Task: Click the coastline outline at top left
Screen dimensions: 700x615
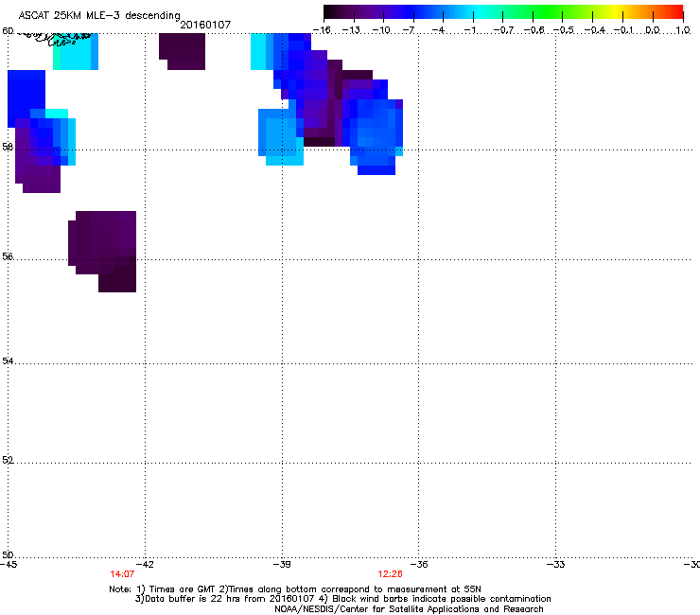Action: [55, 38]
